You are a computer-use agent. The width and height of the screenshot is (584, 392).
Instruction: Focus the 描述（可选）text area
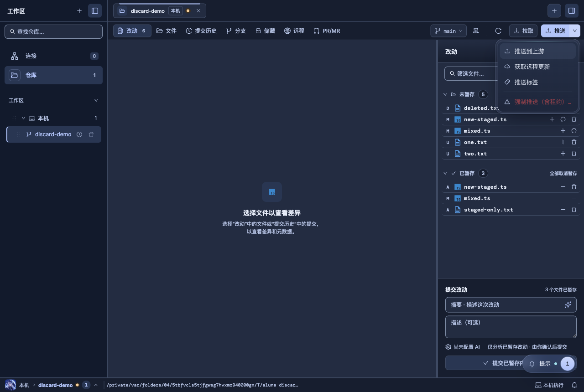(x=511, y=327)
